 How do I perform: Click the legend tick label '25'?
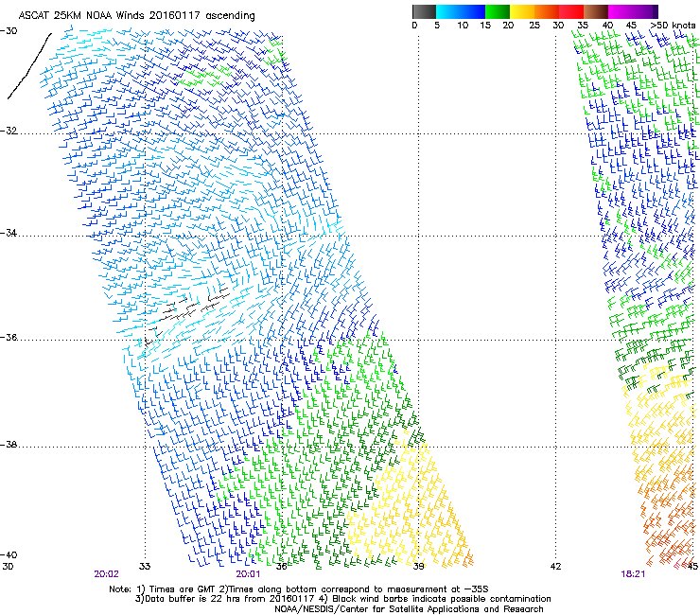pos(534,26)
